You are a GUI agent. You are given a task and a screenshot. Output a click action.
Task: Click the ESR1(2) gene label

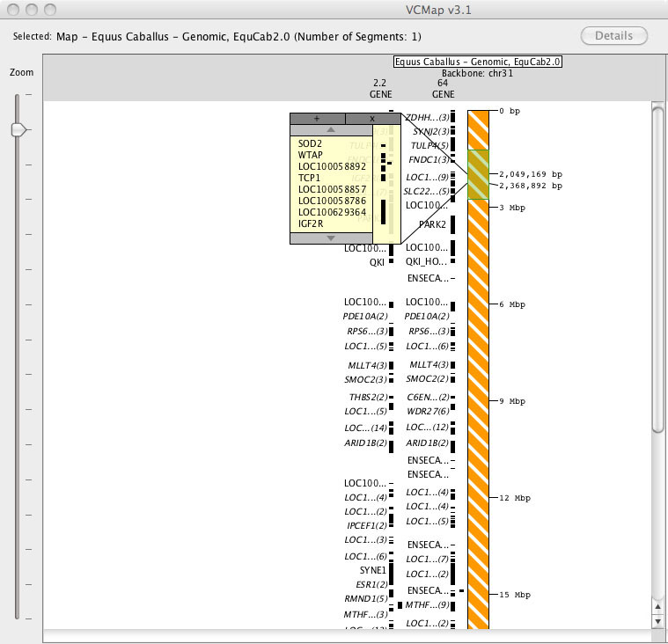coord(371,584)
